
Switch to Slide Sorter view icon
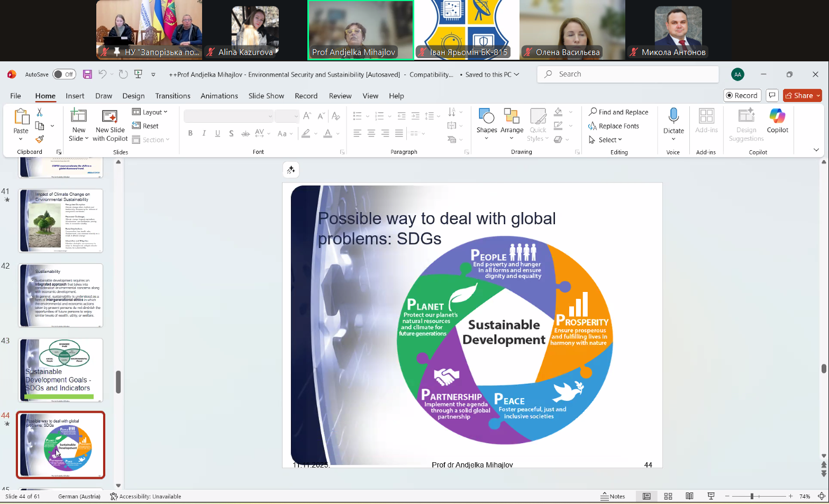pos(668,496)
